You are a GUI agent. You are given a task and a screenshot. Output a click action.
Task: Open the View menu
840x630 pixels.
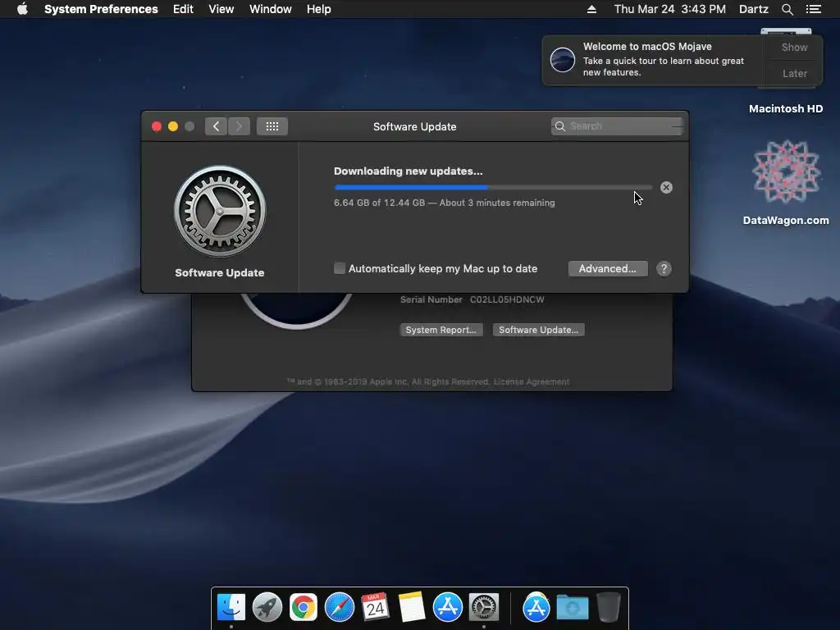(221, 9)
